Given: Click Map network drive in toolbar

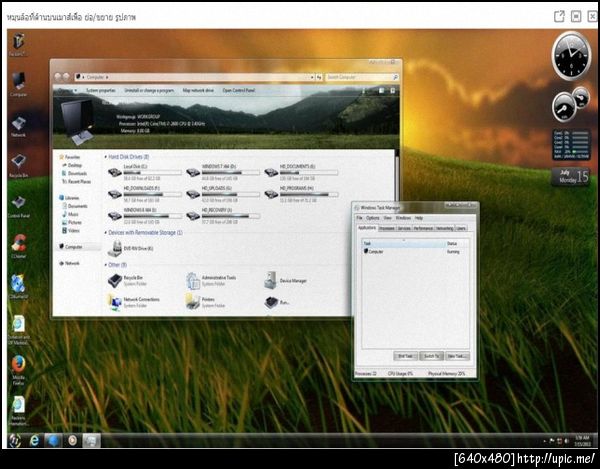Looking at the screenshot, I should (x=198, y=91).
